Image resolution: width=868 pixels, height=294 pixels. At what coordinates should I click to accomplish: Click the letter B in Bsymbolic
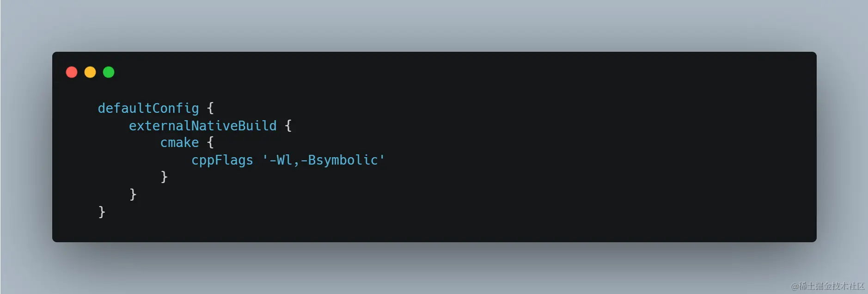312,160
